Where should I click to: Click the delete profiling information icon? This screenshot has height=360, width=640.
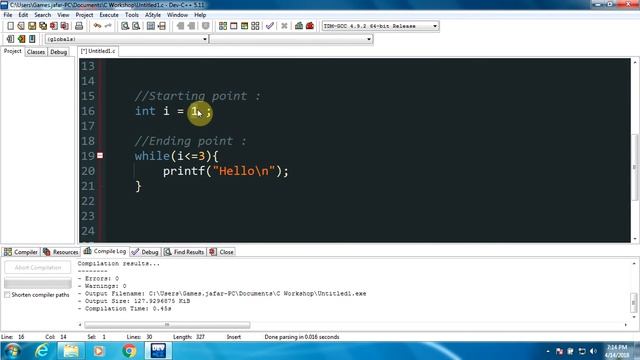(310, 26)
